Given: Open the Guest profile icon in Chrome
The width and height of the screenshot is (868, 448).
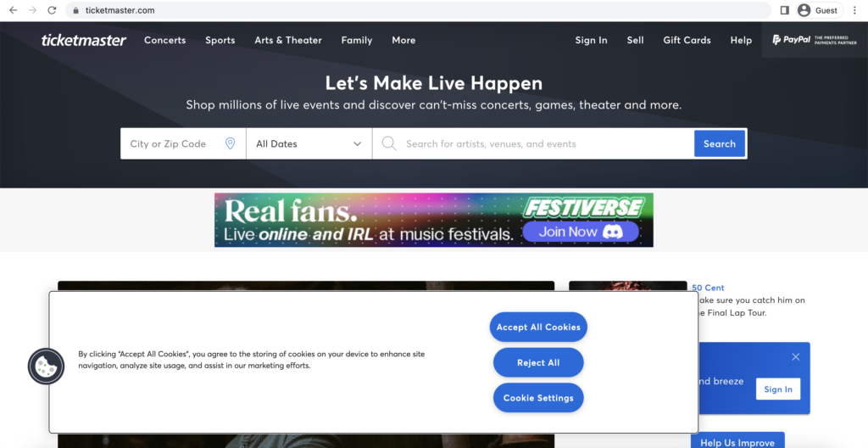Looking at the screenshot, I should [x=804, y=10].
